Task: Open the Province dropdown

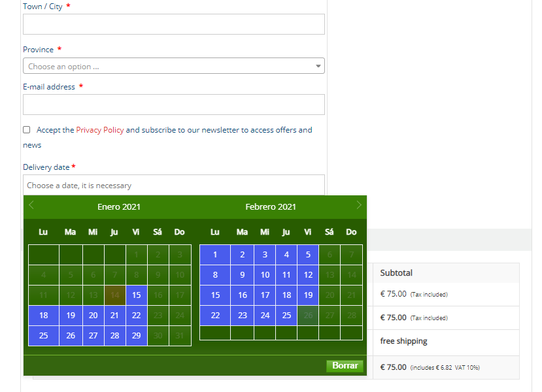Action: (x=174, y=66)
